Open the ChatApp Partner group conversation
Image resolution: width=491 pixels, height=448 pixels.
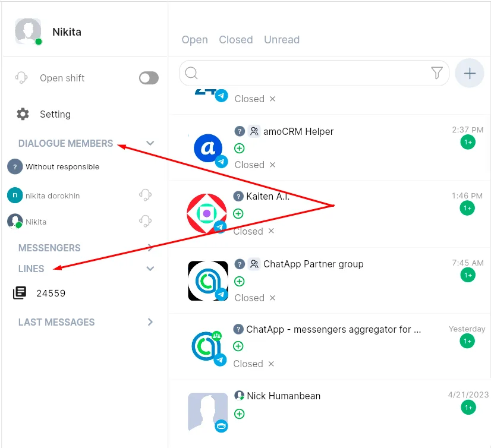[x=313, y=264]
